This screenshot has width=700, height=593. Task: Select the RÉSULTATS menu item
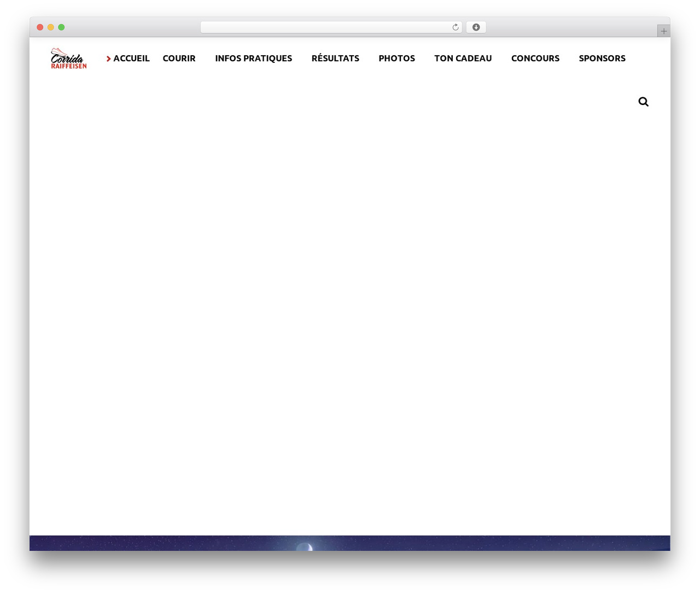click(x=335, y=59)
